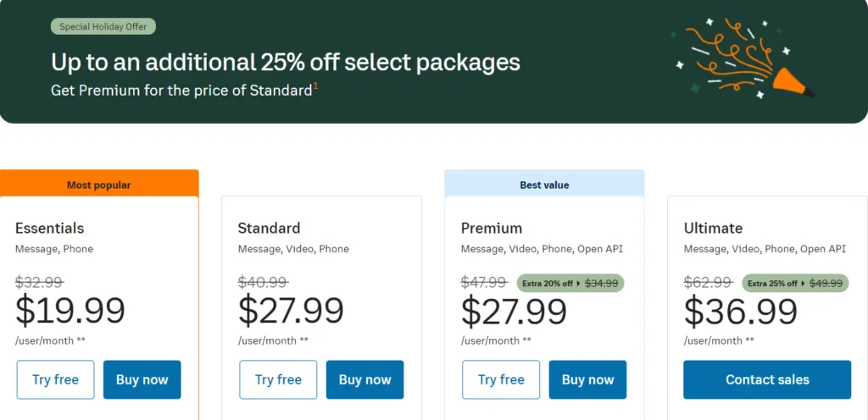Buy the Premium plan now
The width and height of the screenshot is (868, 420).
(588, 379)
